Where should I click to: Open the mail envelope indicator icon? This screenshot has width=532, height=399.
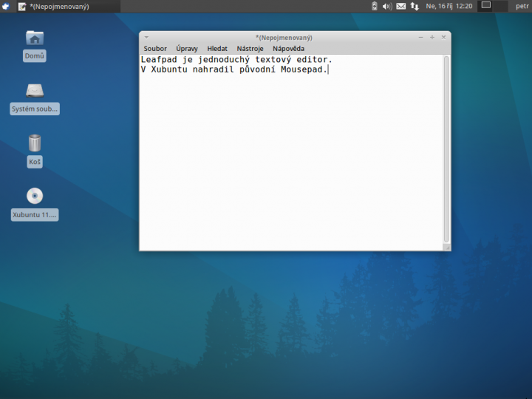tap(401, 6)
